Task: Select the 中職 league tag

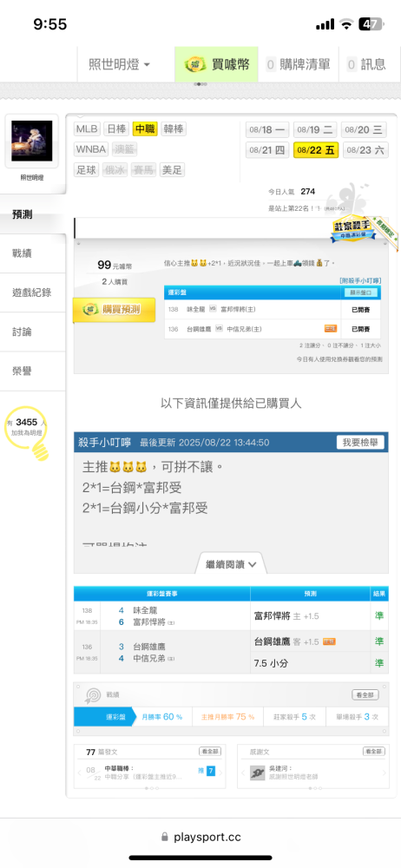Action: 145,129
